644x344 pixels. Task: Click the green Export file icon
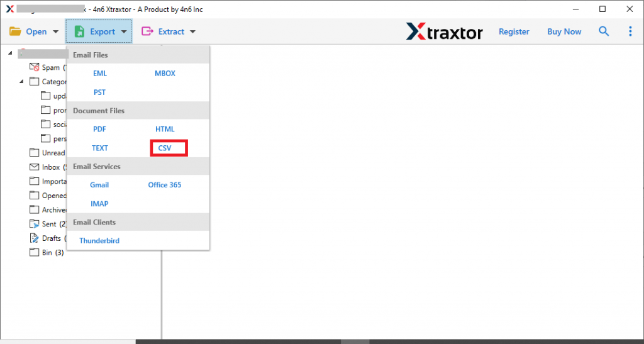(79, 31)
